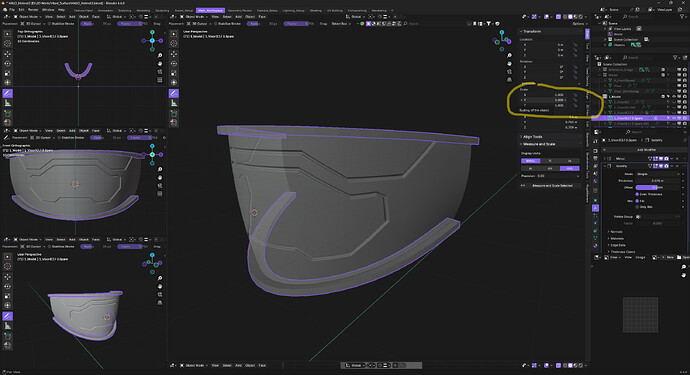
Task: Open the Window menu
Action: (48, 10)
